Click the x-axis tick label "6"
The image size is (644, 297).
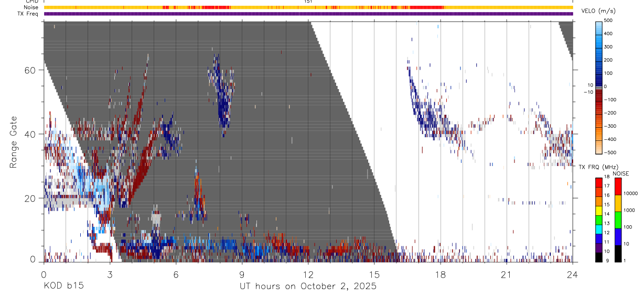click(176, 274)
